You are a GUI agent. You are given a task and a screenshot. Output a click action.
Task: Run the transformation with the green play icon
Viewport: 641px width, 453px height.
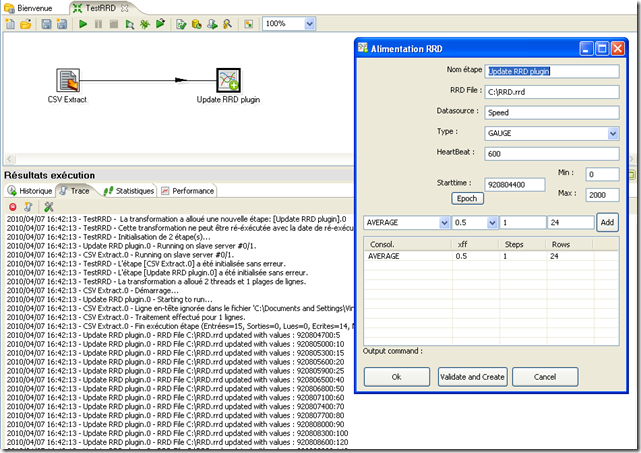(x=83, y=24)
